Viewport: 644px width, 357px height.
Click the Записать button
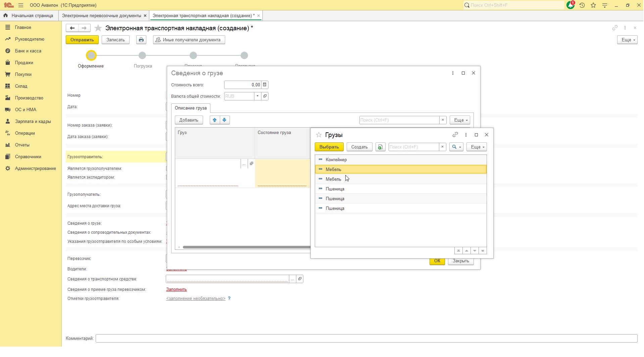pos(115,40)
